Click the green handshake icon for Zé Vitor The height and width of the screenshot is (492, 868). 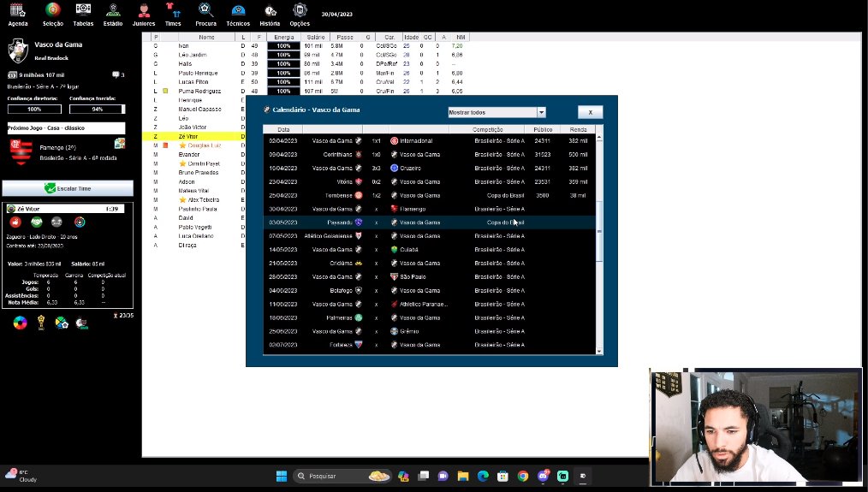(36, 222)
